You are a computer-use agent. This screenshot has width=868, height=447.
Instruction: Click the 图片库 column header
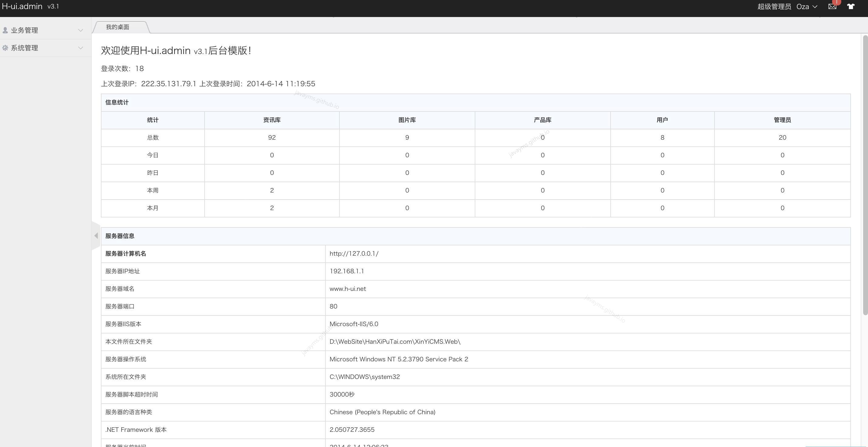pos(407,120)
